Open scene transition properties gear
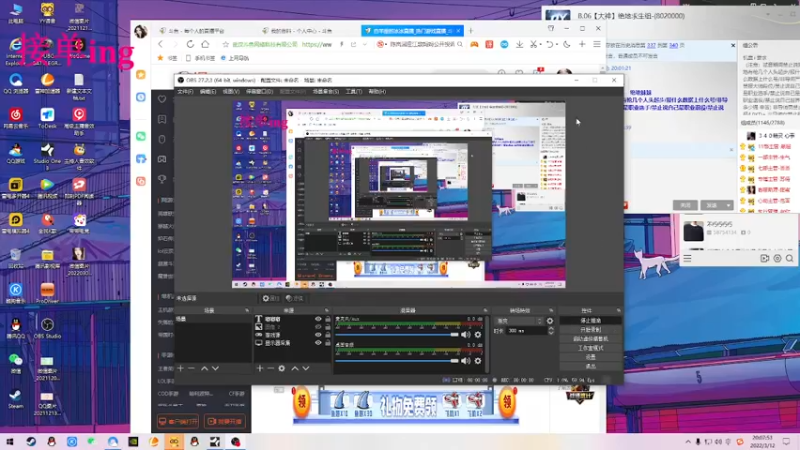The image size is (800, 450). [549, 321]
